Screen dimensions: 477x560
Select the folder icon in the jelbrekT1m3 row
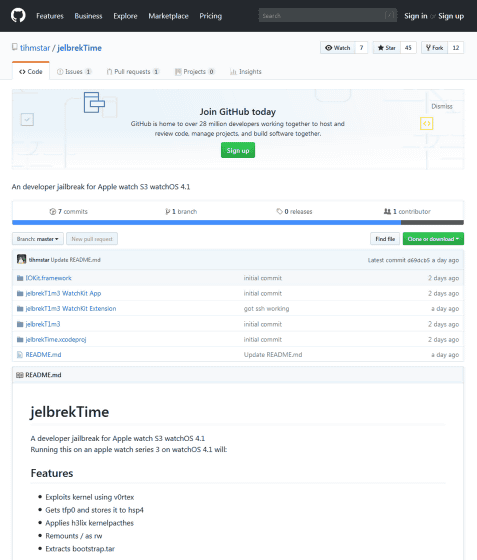click(20, 324)
